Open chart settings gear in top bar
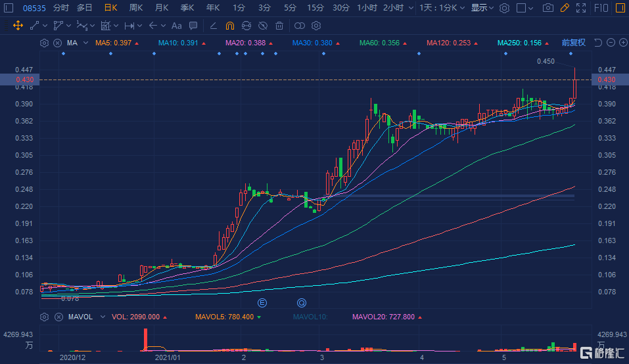The image size is (629, 364). pos(504,8)
